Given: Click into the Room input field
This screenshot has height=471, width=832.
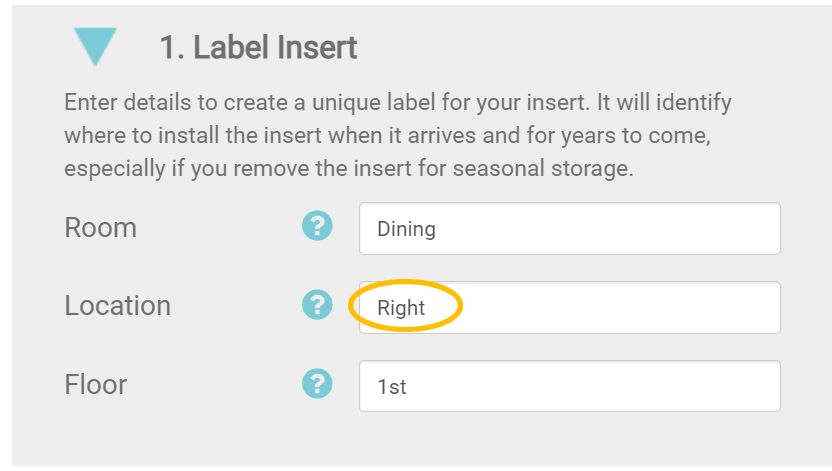Looking at the screenshot, I should coord(569,229).
